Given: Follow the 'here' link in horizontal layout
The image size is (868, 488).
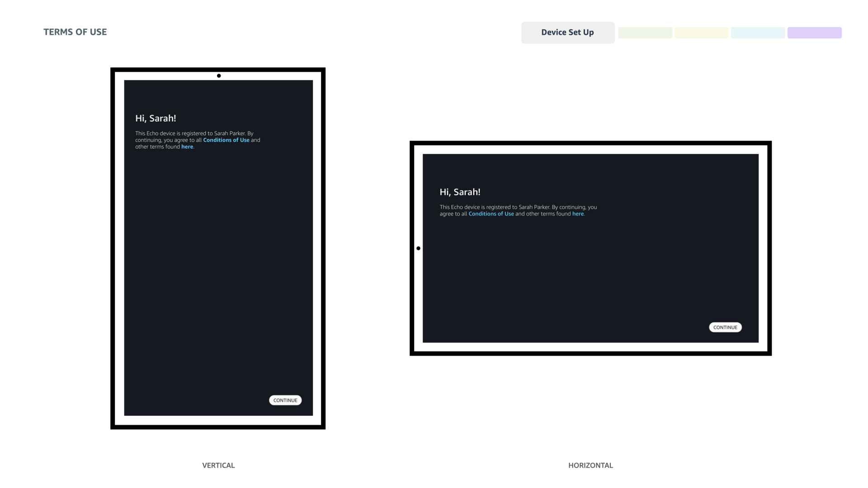Looking at the screenshot, I should pyautogui.click(x=578, y=214).
